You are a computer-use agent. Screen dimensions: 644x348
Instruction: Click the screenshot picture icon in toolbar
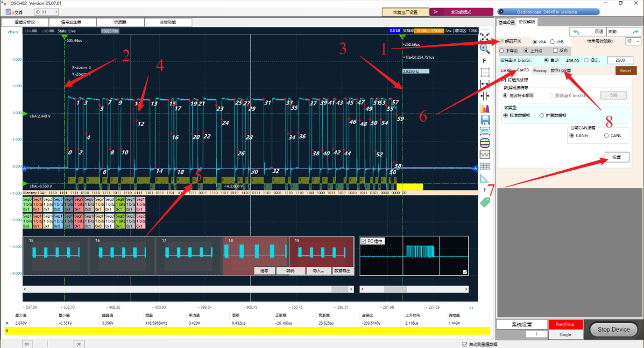pos(485,132)
